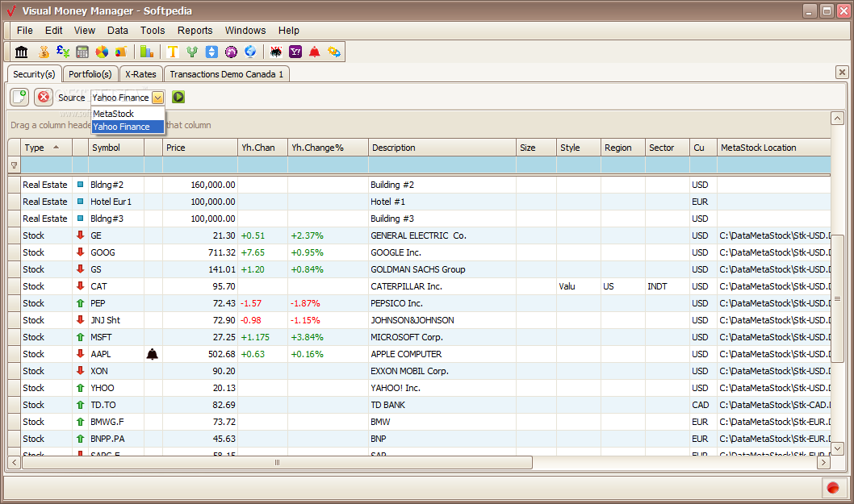Click the green up arrow beside MSFT
854x504 pixels.
[x=80, y=337]
